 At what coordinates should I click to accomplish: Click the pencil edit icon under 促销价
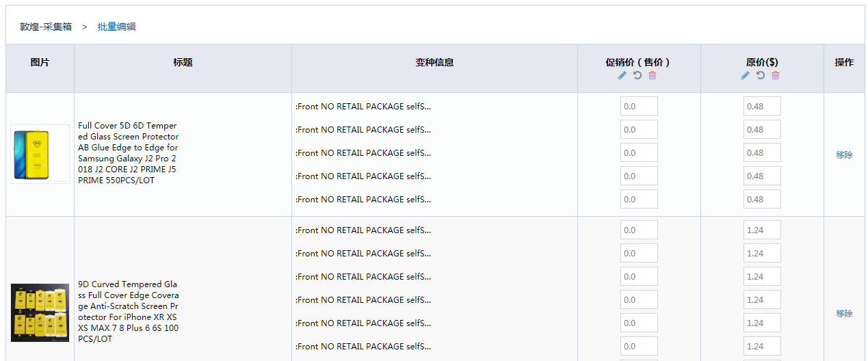622,75
